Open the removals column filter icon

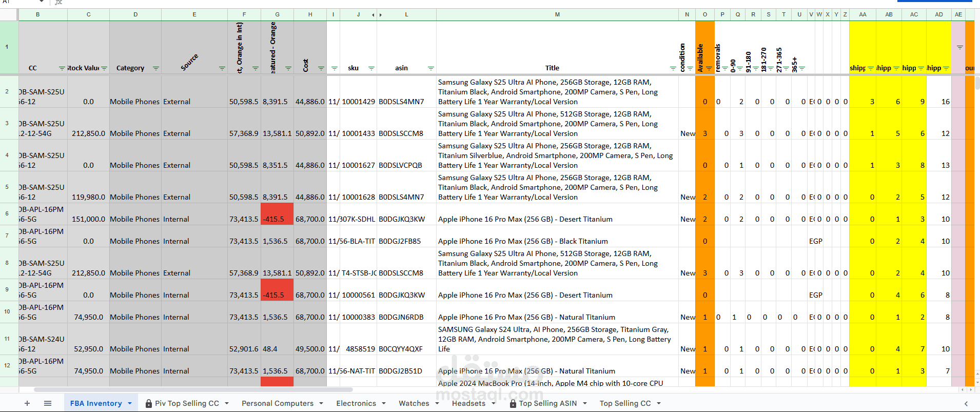724,68
